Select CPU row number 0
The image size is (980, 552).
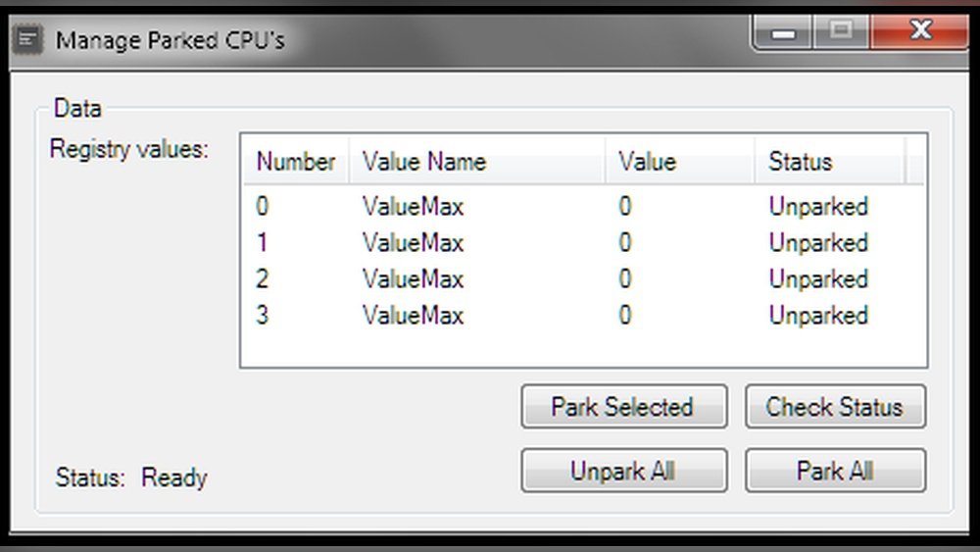pyautogui.click(x=263, y=207)
